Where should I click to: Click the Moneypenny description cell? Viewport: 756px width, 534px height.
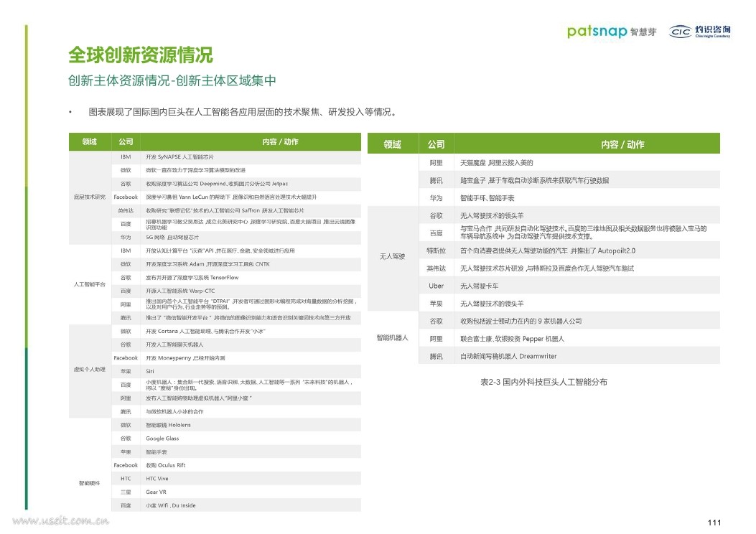(251, 358)
